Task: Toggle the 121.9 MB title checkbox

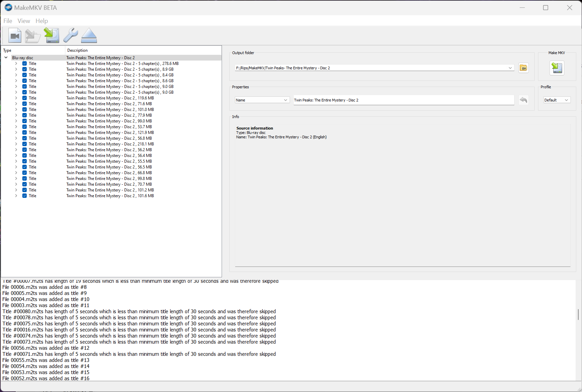Action: coord(25,133)
